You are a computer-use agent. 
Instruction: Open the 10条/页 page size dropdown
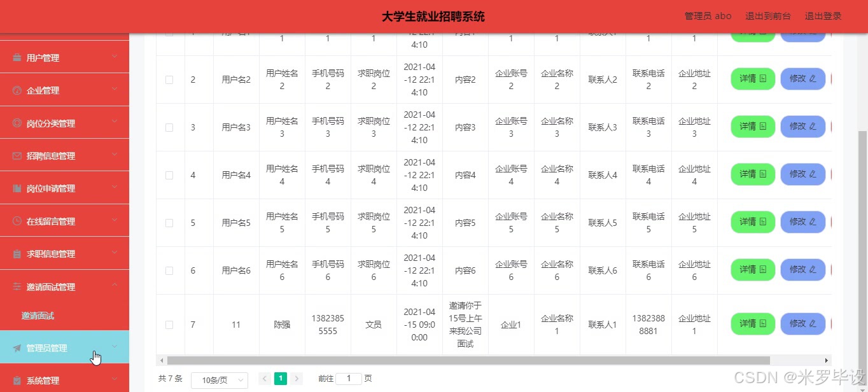220,380
